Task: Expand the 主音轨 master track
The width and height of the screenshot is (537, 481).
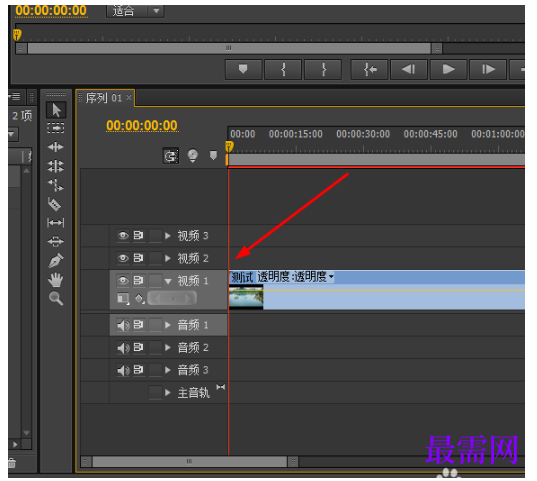Action: click(167, 393)
